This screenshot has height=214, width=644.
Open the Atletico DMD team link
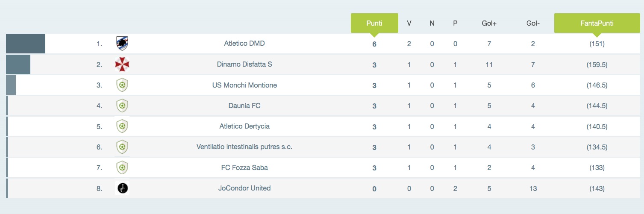[x=244, y=44]
